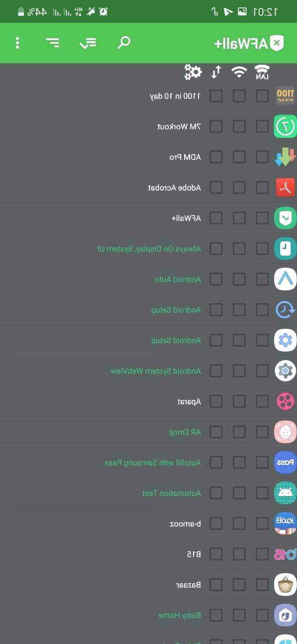Toggle Wi-Fi checkbox for Adobe Acrobat
The height and width of the screenshot is (644, 297).
[x=239, y=188]
